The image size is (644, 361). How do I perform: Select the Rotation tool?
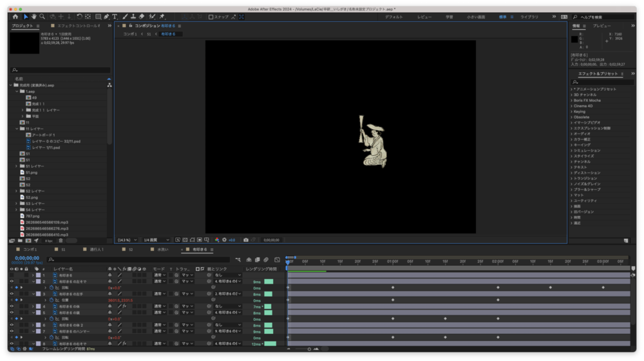[x=79, y=17]
